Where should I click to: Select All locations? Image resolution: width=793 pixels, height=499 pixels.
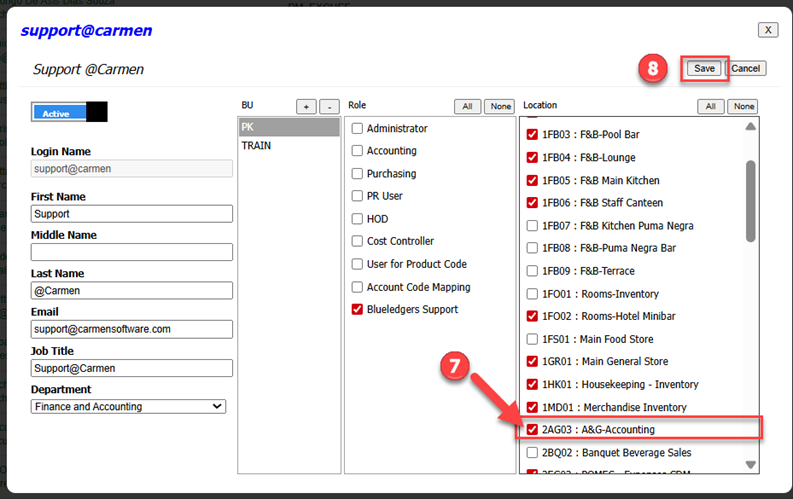tap(710, 106)
